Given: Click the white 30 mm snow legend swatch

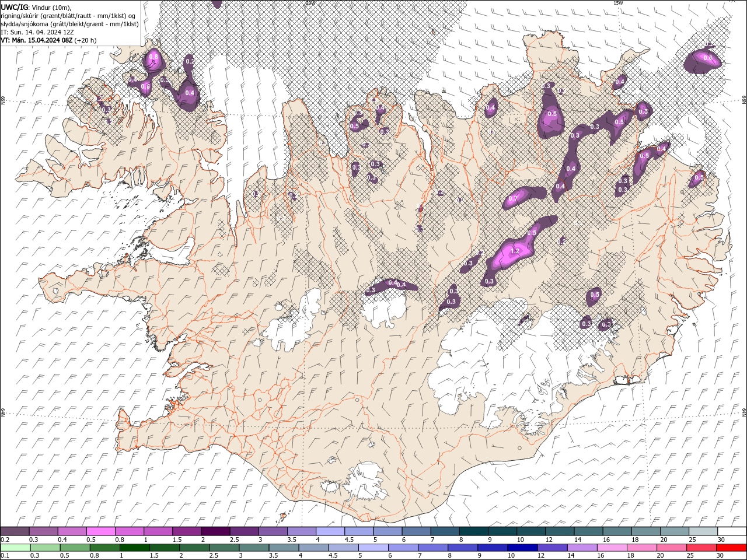Looking at the screenshot, I should 731,531.
